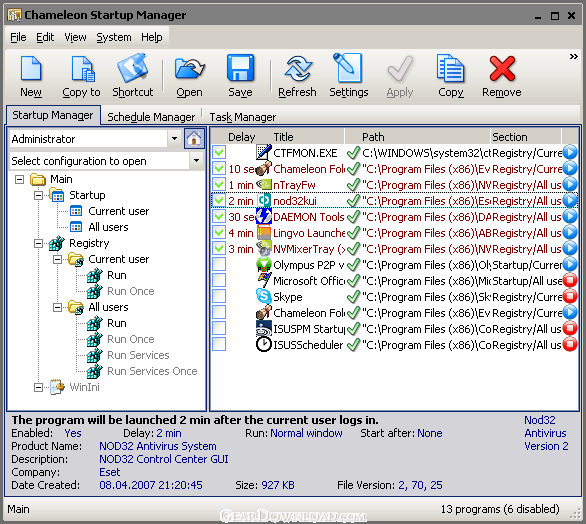Select All users under Startup
Viewport: 586px width, 524px height.
108,227
